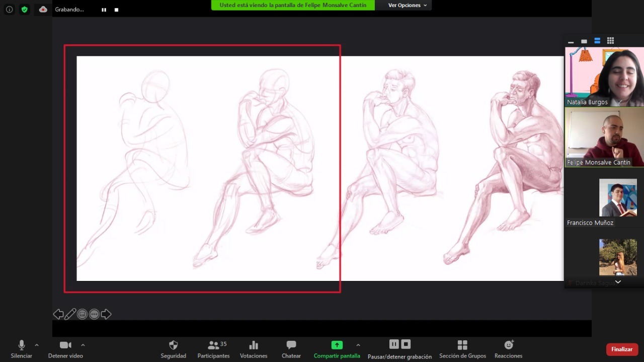Click Compartir pantalla to share screen
This screenshot has height=362, width=644.
coord(337,349)
